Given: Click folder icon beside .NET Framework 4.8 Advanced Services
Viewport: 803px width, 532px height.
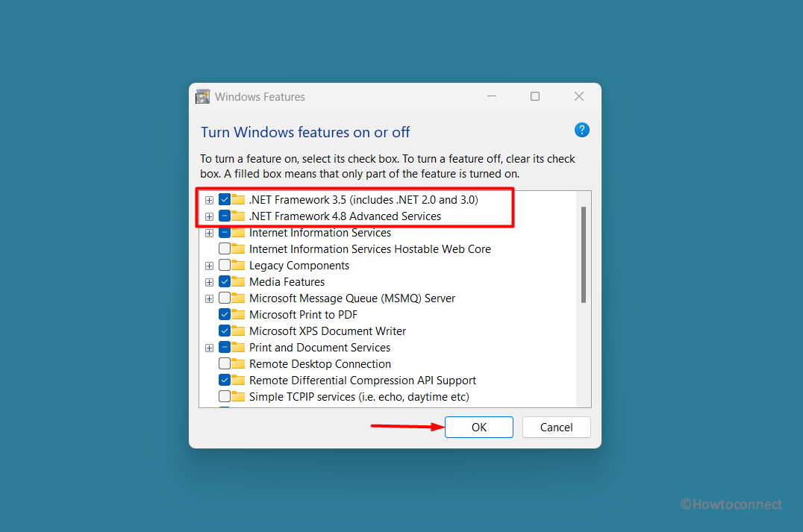Looking at the screenshot, I should (x=238, y=216).
